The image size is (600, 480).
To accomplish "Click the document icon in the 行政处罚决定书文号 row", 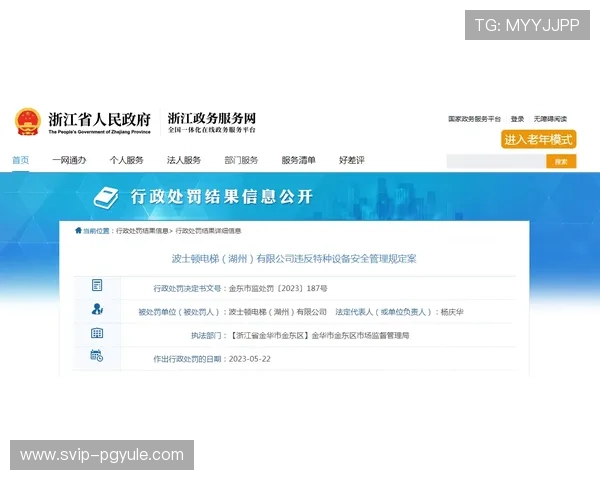I will click(97, 285).
